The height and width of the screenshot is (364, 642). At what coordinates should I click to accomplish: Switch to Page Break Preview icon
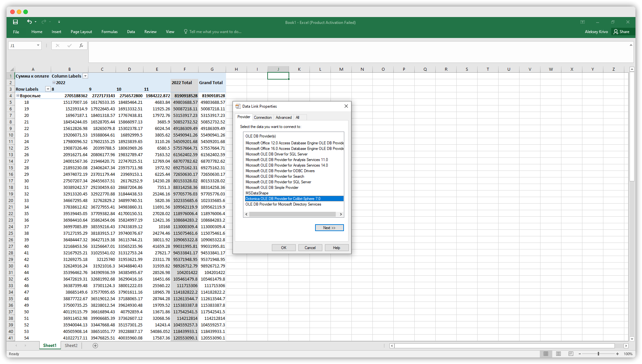571,354
